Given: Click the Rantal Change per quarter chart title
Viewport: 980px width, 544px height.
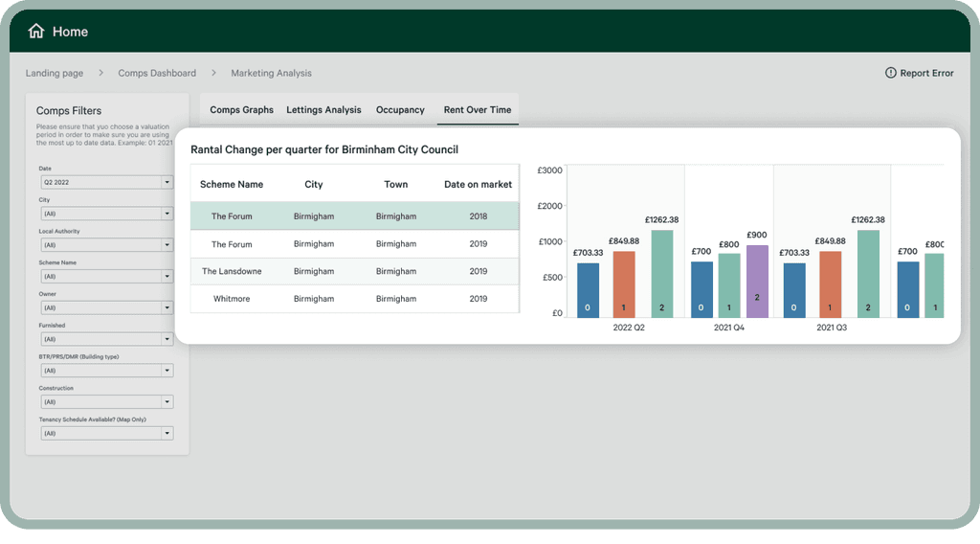Looking at the screenshot, I should (324, 149).
